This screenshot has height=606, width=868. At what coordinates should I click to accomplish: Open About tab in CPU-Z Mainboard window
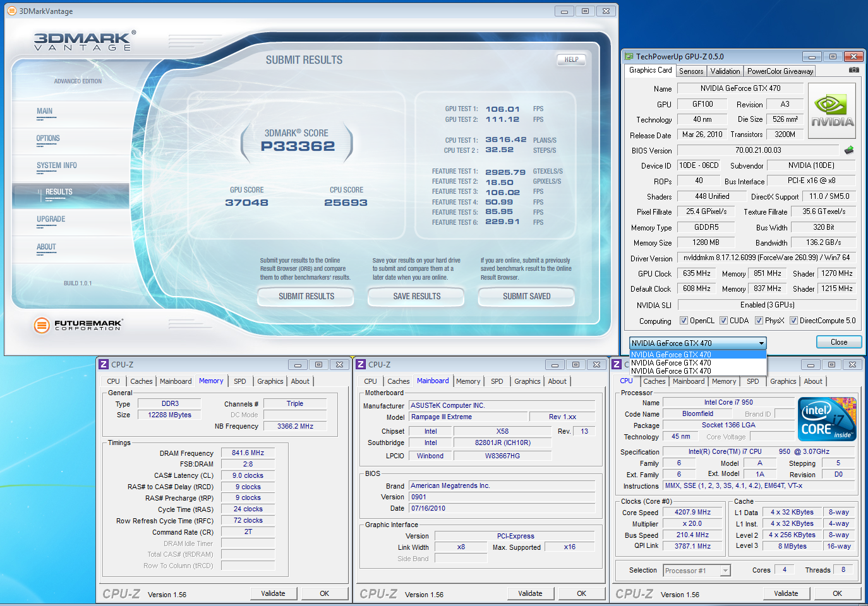coord(557,381)
